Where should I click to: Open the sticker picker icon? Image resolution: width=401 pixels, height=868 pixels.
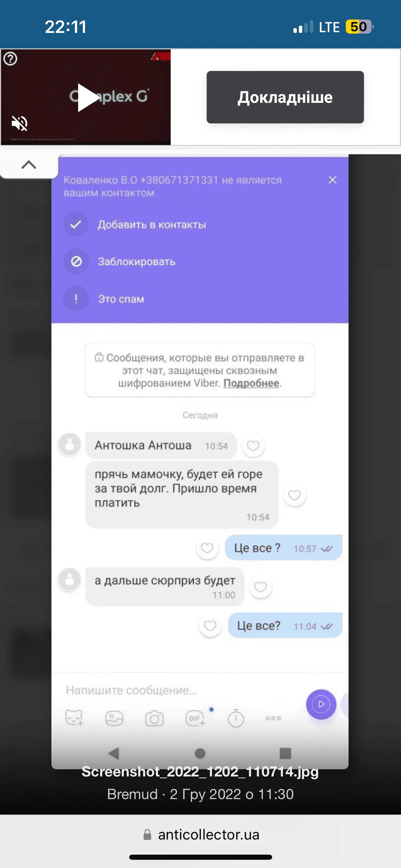(x=74, y=718)
